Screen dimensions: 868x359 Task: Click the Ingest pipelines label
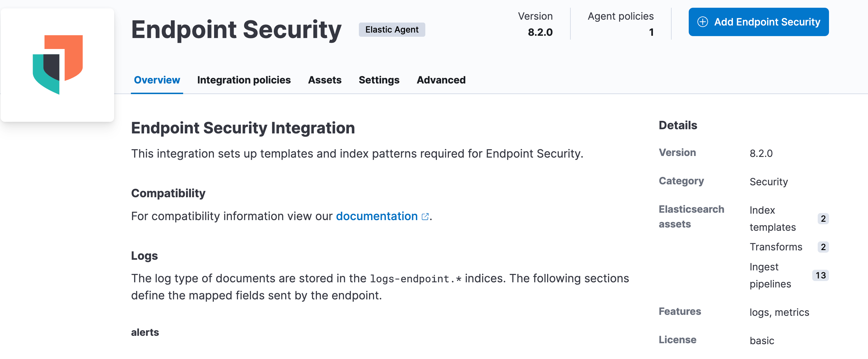pos(770,276)
